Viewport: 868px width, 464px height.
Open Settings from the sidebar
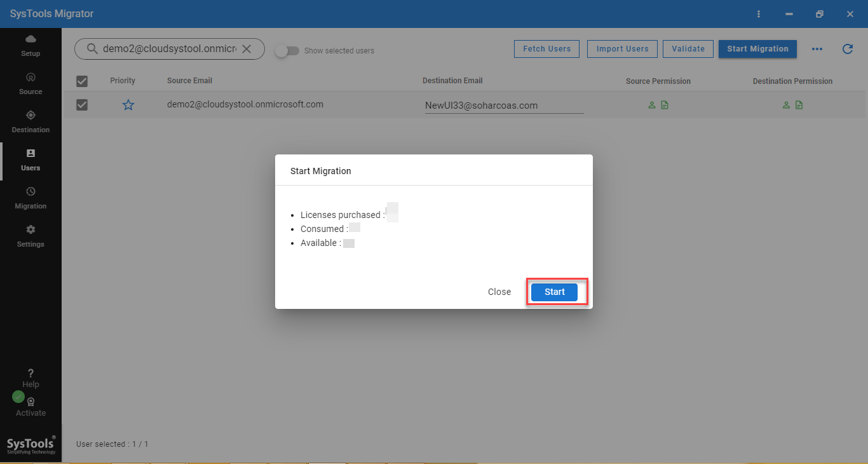pyautogui.click(x=31, y=236)
